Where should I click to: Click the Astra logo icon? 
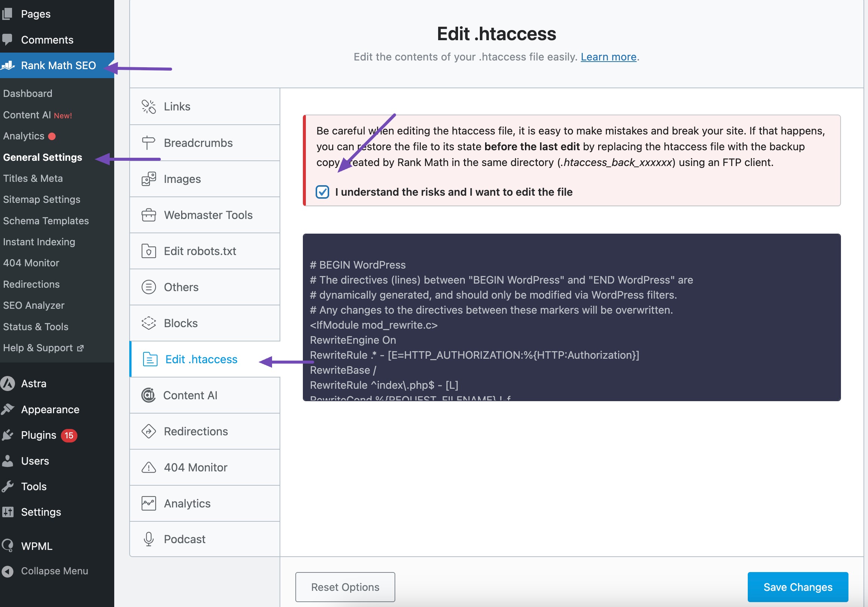click(x=8, y=384)
